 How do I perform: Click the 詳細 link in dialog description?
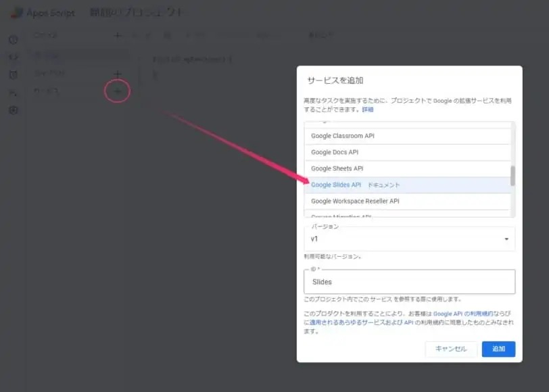367,109
